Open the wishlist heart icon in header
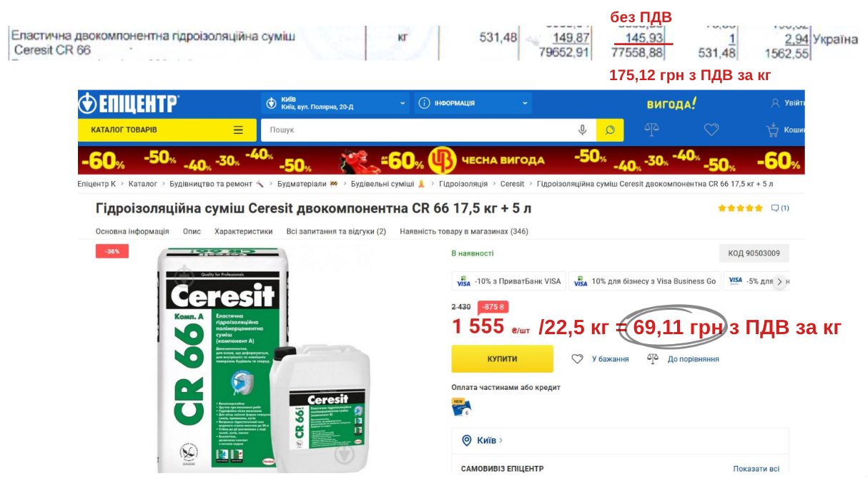Screen dimensions: 868x478 pos(711,130)
